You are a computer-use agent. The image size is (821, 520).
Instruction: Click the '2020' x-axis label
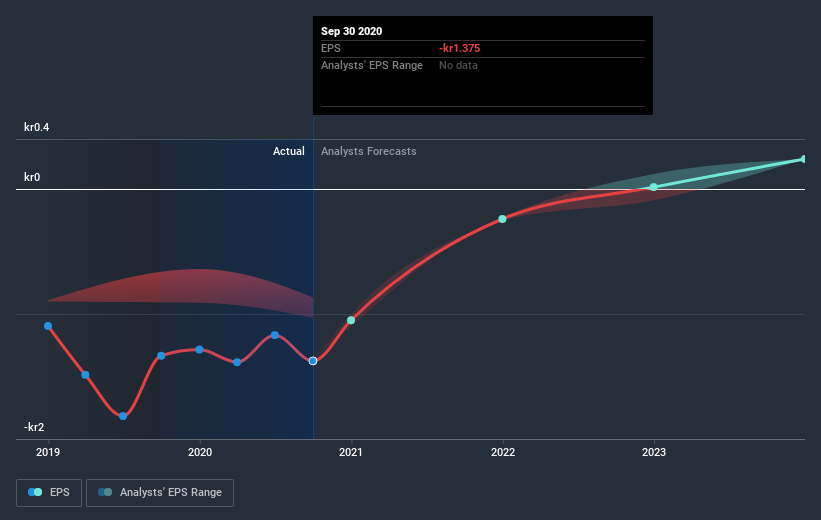coord(200,452)
